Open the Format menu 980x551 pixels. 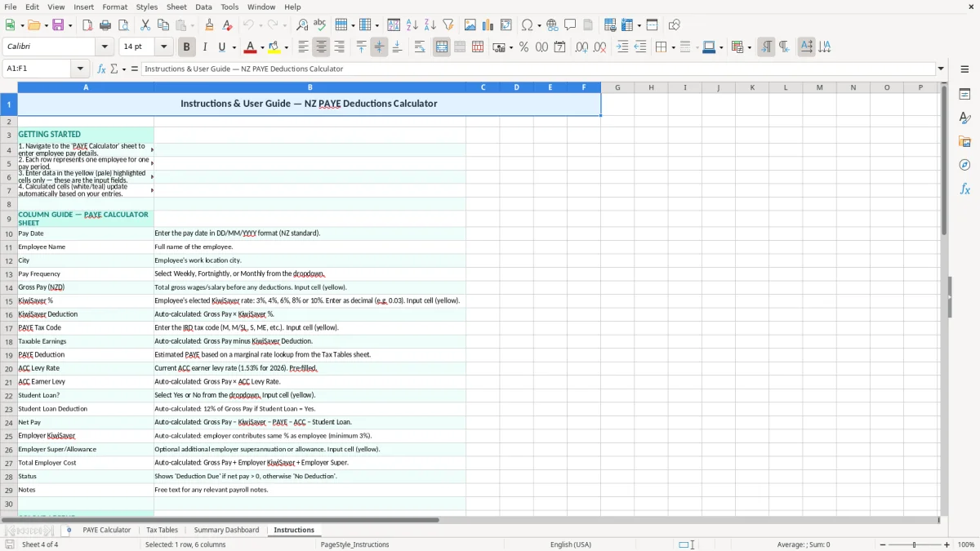pos(114,7)
